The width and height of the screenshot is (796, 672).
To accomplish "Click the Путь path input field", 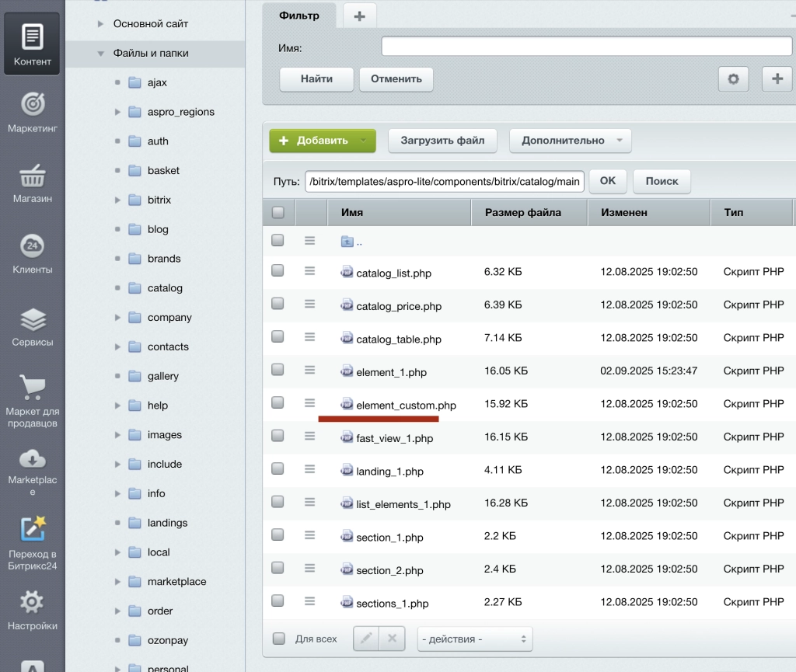I will 444,181.
